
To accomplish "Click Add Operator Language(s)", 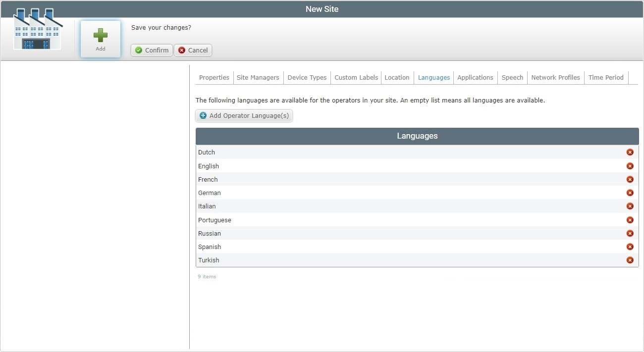I will [244, 115].
